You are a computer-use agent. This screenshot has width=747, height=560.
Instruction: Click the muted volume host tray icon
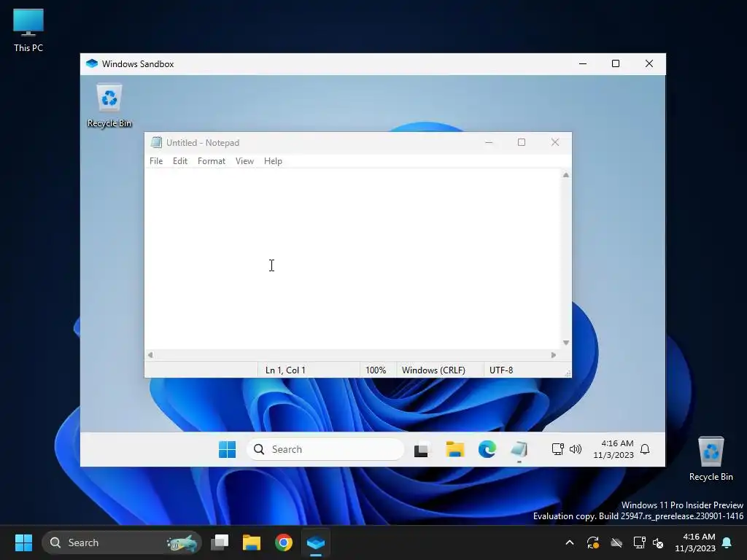pyautogui.click(x=658, y=542)
